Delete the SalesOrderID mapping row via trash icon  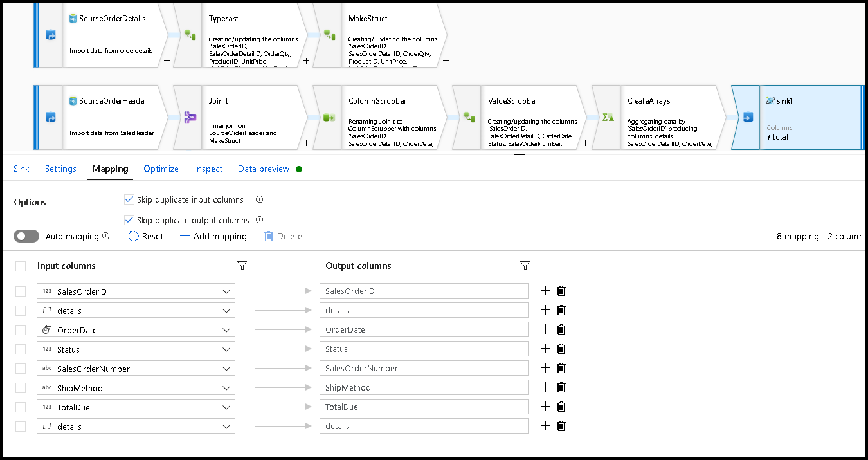pyautogui.click(x=561, y=291)
